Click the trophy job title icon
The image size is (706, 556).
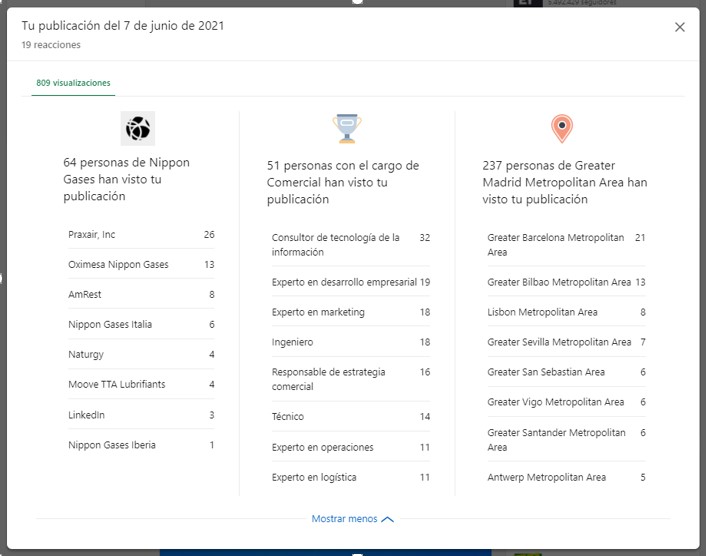[347, 129]
